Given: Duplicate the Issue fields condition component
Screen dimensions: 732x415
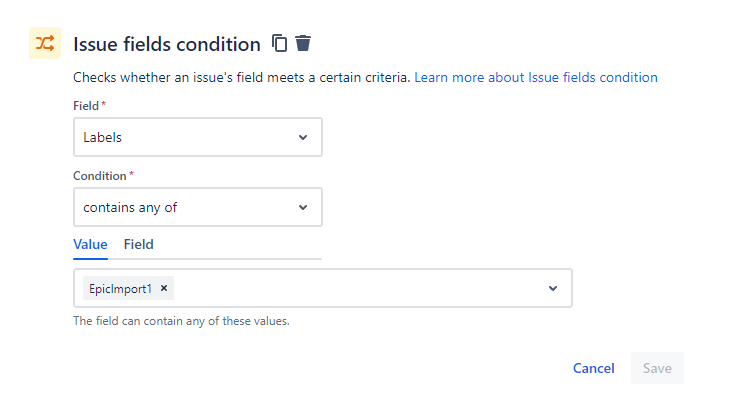Looking at the screenshot, I should (280, 43).
